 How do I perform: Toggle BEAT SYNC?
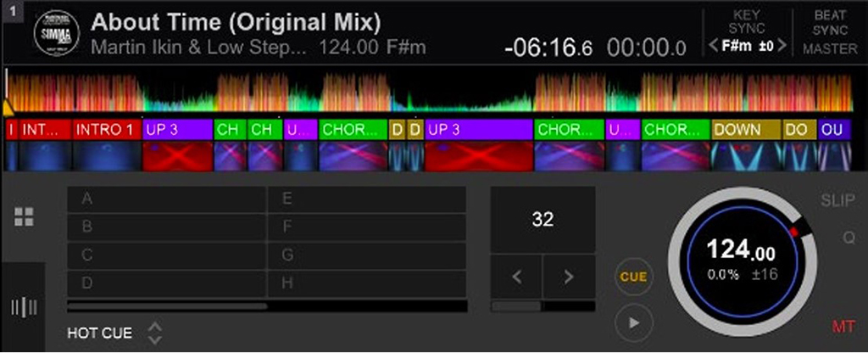point(831,22)
